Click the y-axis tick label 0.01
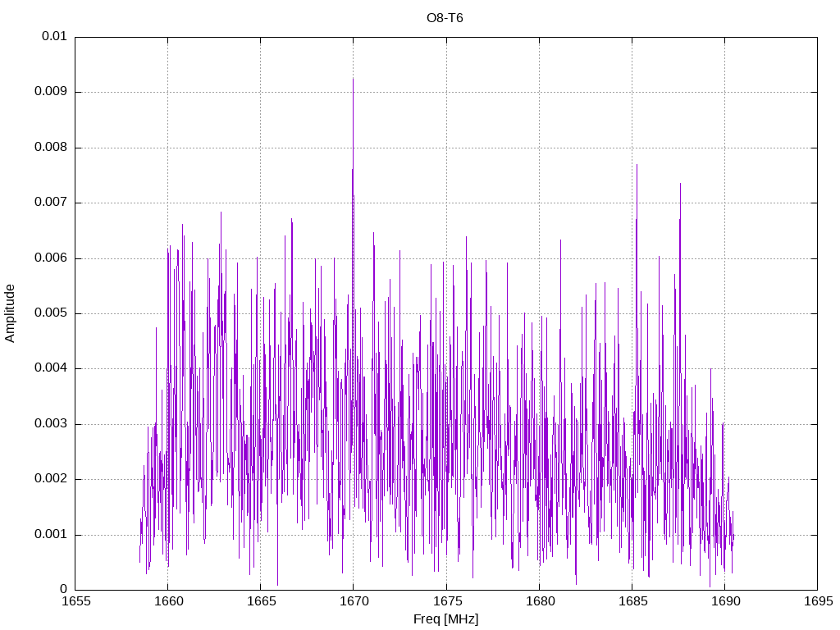The image size is (840, 630). tap(54, 36)
